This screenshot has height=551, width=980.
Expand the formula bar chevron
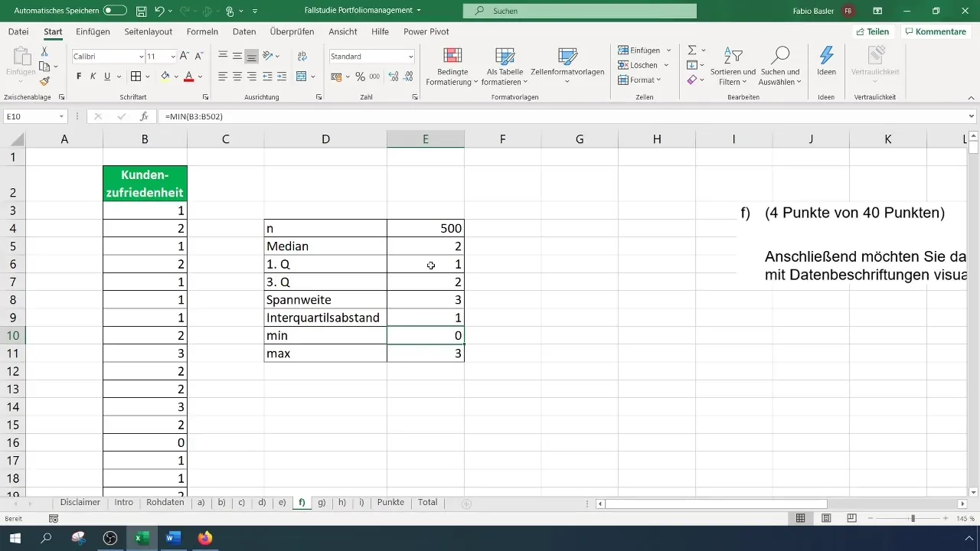[972, 116]
